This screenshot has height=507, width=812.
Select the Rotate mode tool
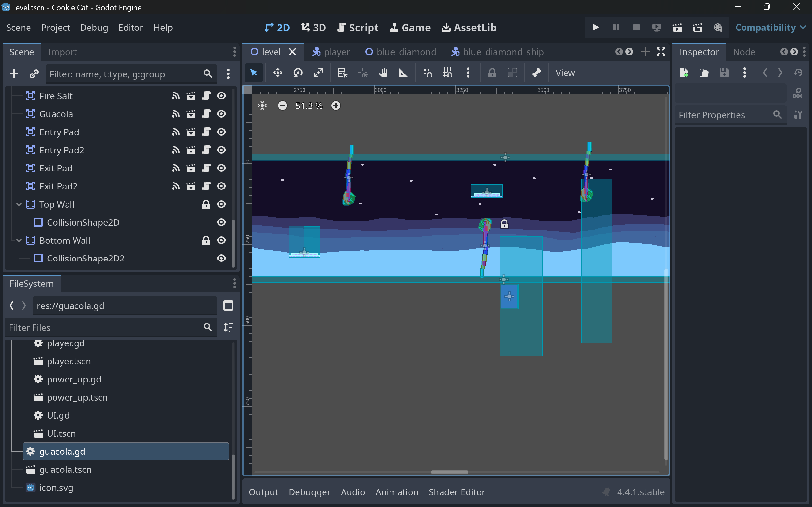[x=298, y=73]
